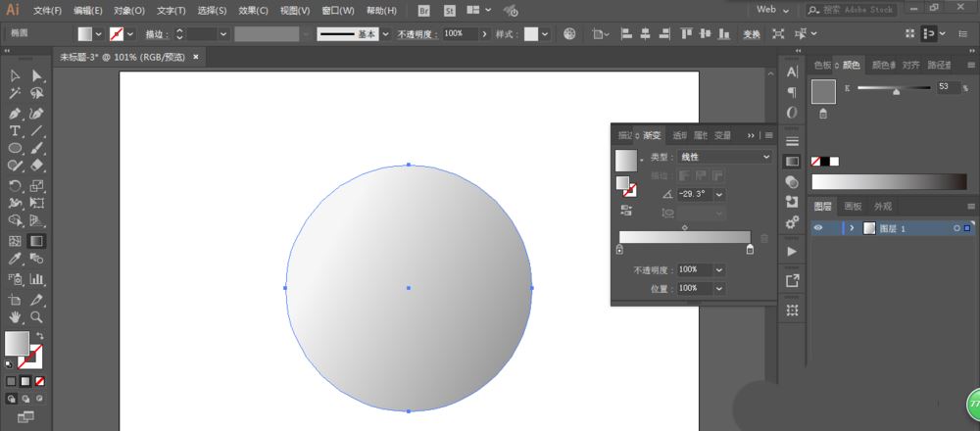
Task: Choose the Hand tool
Action: [x=15, y=316]
